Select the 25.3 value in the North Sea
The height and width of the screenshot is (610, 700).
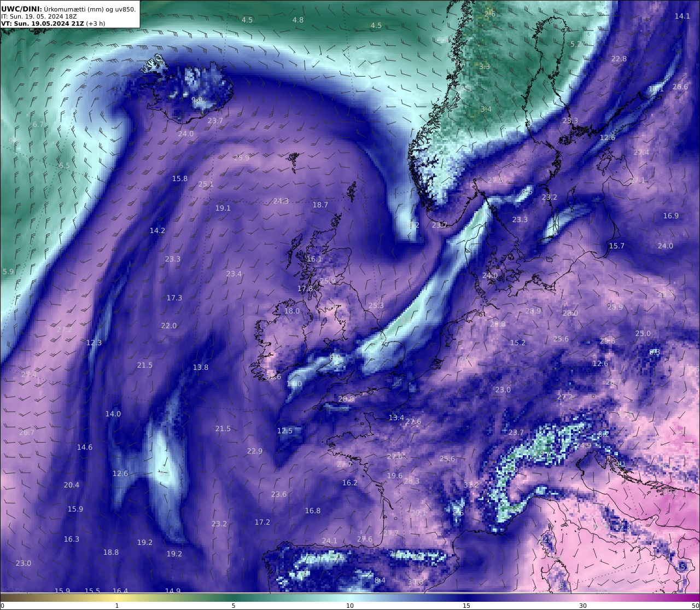click(376, 306)
